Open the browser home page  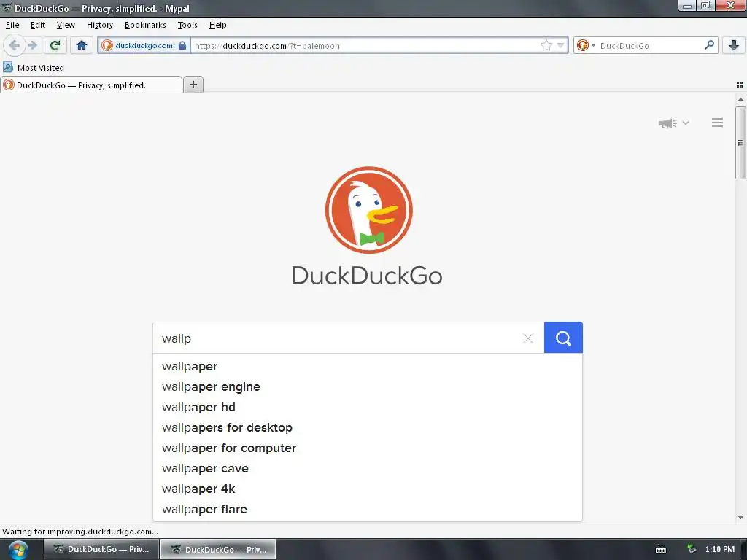(x=82, y=46)
